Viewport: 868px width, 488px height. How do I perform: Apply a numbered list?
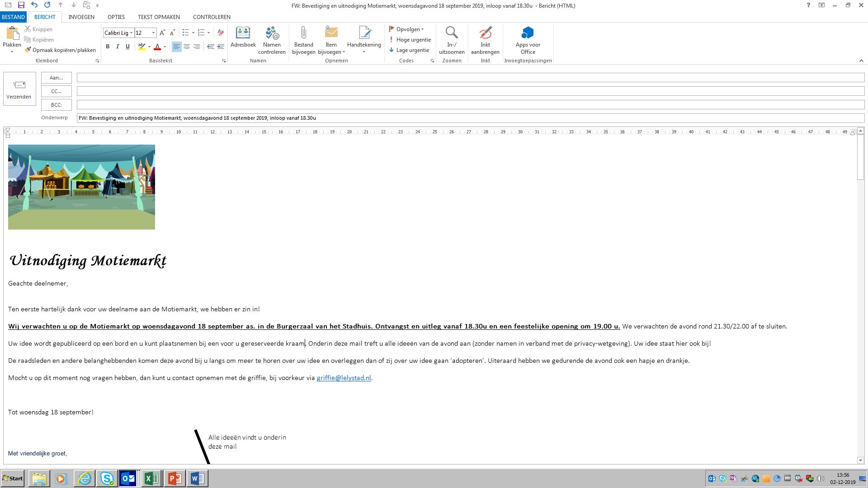[x=202, y=33]
